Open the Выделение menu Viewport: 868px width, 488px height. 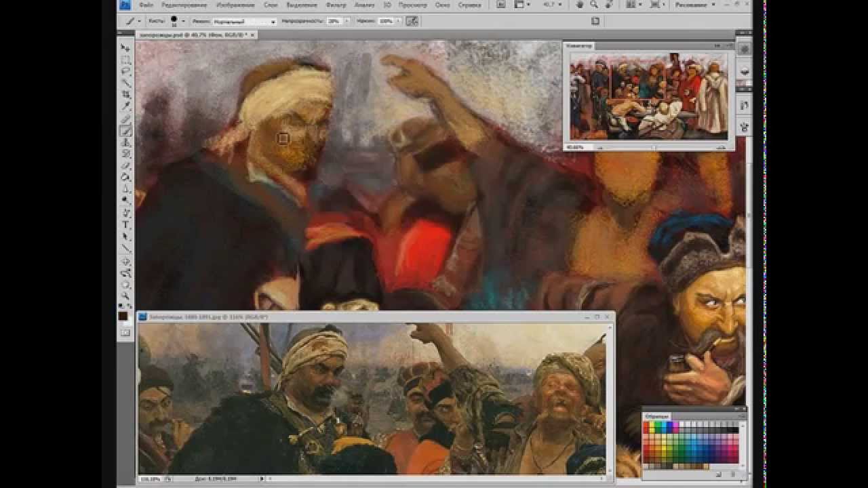[302, 5]
